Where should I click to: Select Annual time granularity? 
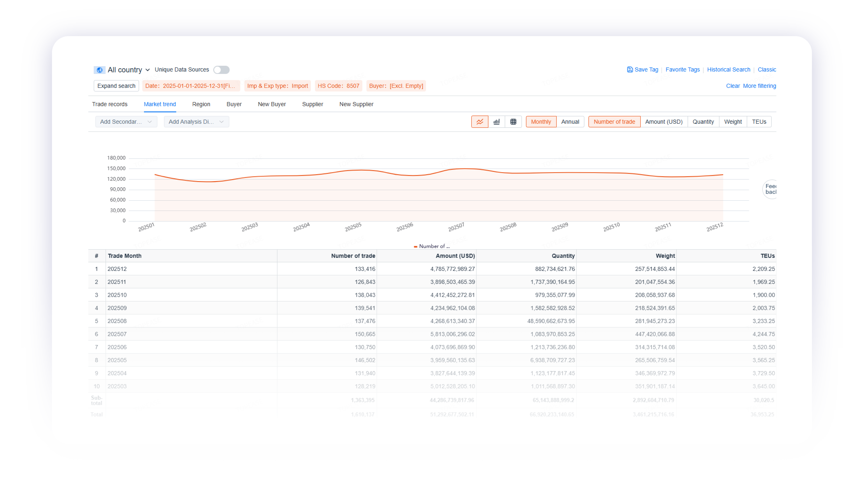point(570,122)
